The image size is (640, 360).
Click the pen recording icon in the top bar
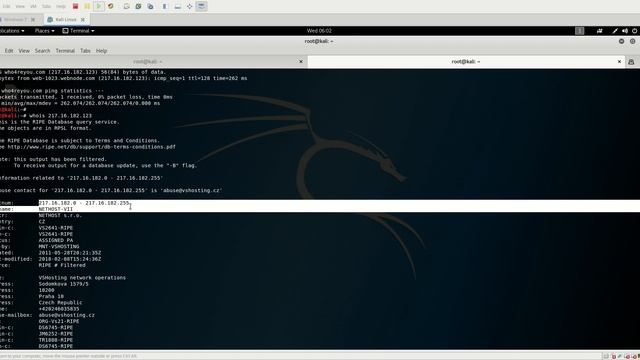pyautogui.click(x=615, y=31)
